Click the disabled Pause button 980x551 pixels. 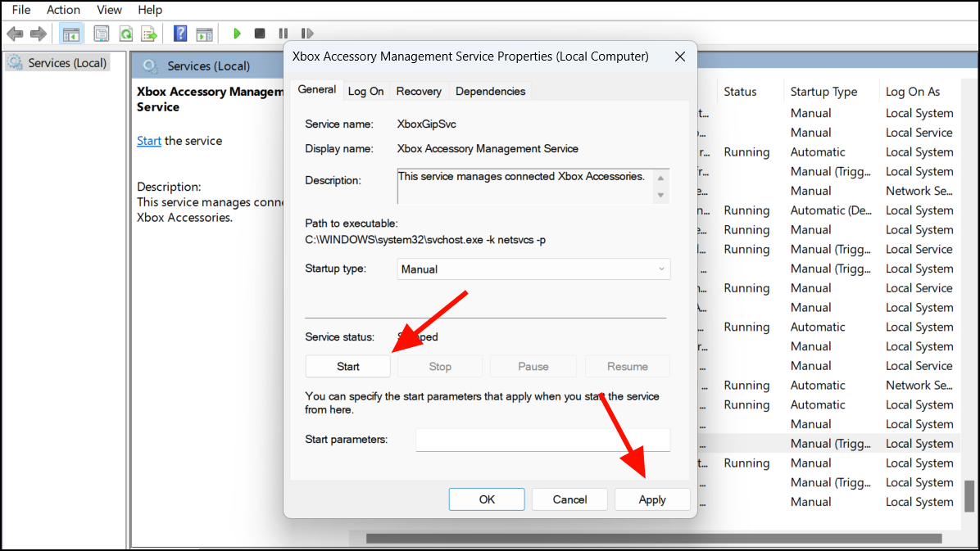point(533,367)
